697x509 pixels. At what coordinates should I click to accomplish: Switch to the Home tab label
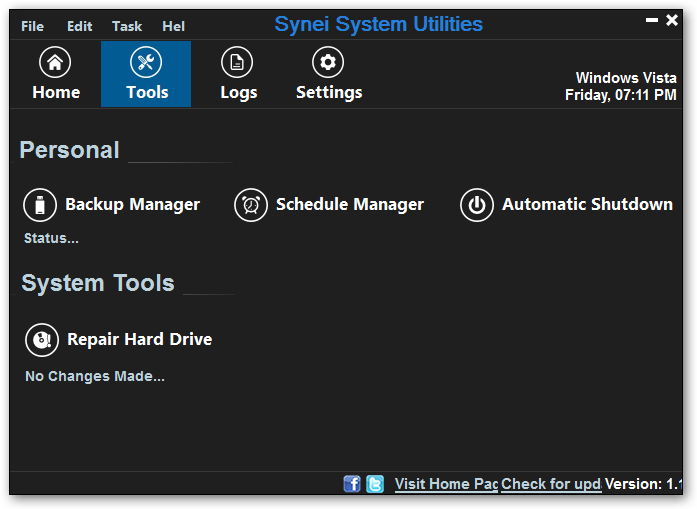(x=56, y=92)
